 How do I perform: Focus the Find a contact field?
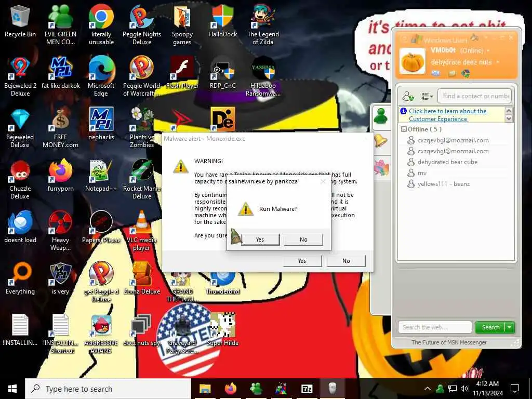(474, 96)
